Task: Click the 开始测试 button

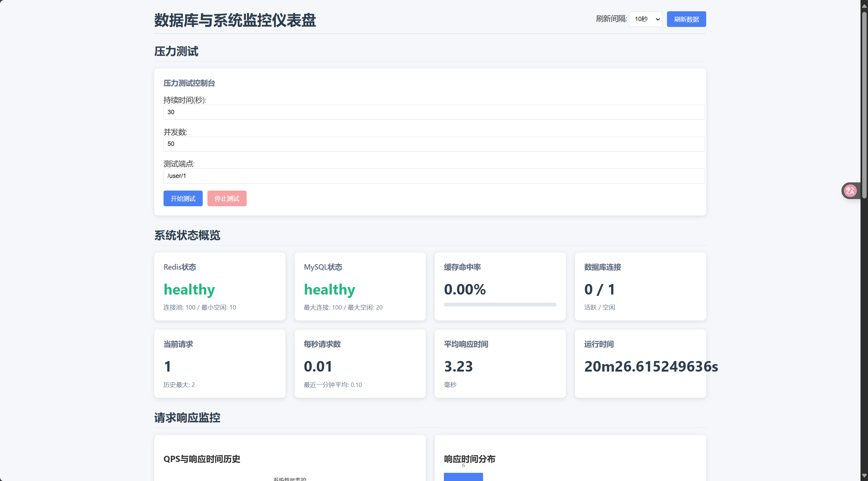Action: coord(183,198)
